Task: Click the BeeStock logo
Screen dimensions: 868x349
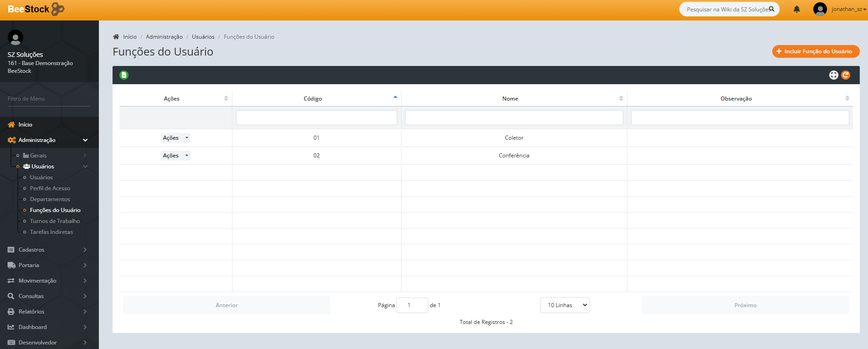Action: 36,9
